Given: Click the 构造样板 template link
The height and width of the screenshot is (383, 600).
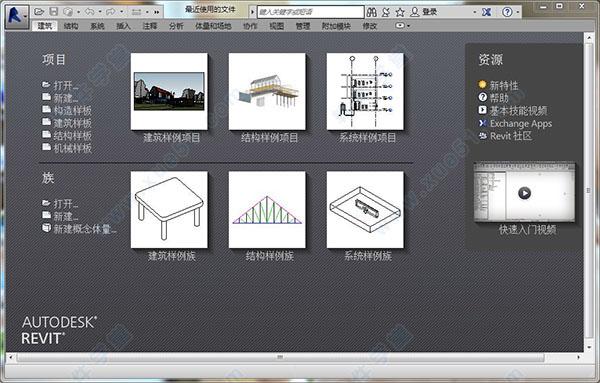Looking at the screenshot, I should click(x=72, y=111).
